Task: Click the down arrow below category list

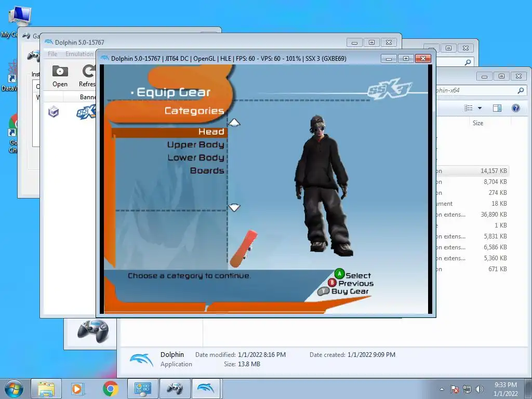Action: 234,207
